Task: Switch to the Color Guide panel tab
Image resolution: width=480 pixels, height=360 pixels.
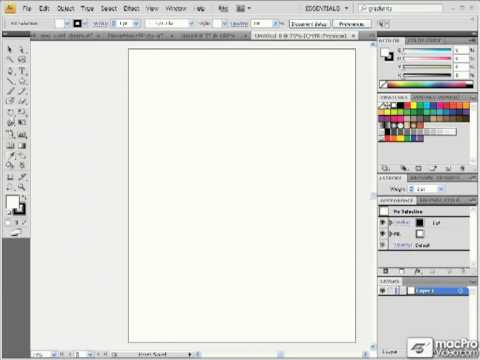Action: [x=424, y=41]
